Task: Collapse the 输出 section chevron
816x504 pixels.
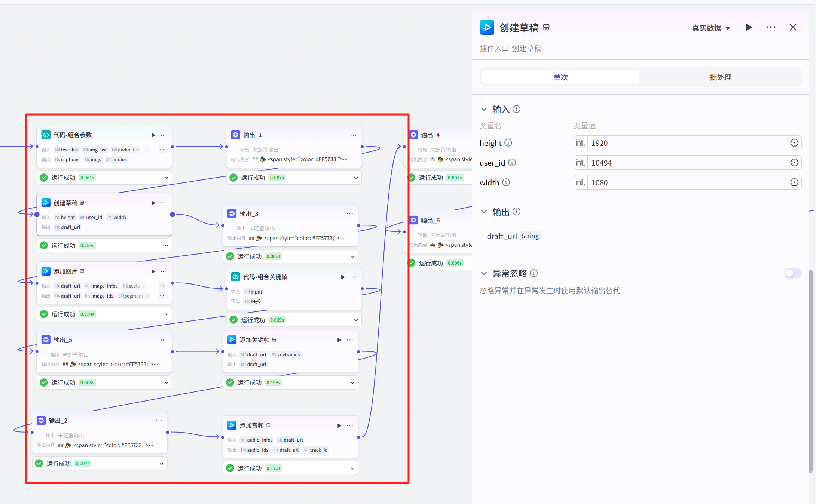Action: (x=484, y=212)
